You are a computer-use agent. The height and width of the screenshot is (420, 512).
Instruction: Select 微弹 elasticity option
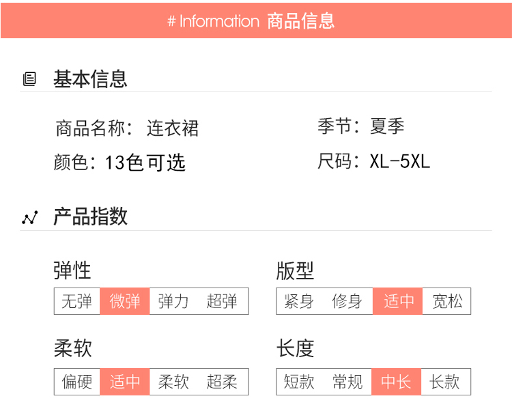125,301
